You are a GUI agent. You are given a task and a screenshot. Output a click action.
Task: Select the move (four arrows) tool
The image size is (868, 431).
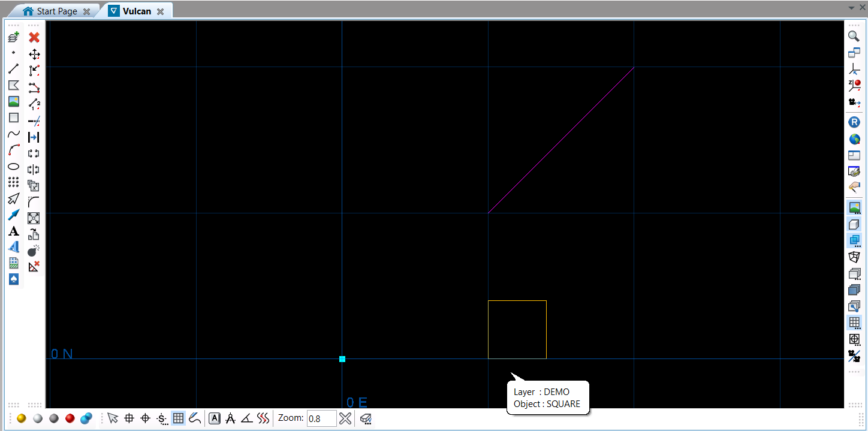[34, 54]
